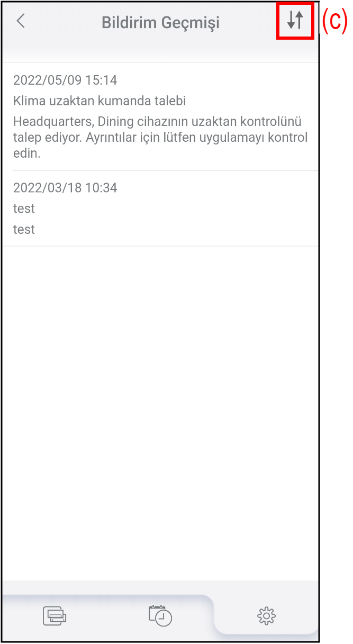353x644 pixels.
Task: Open the schedule calendar-clock tab
Action: pyautogui.click(x=160, y=615)
